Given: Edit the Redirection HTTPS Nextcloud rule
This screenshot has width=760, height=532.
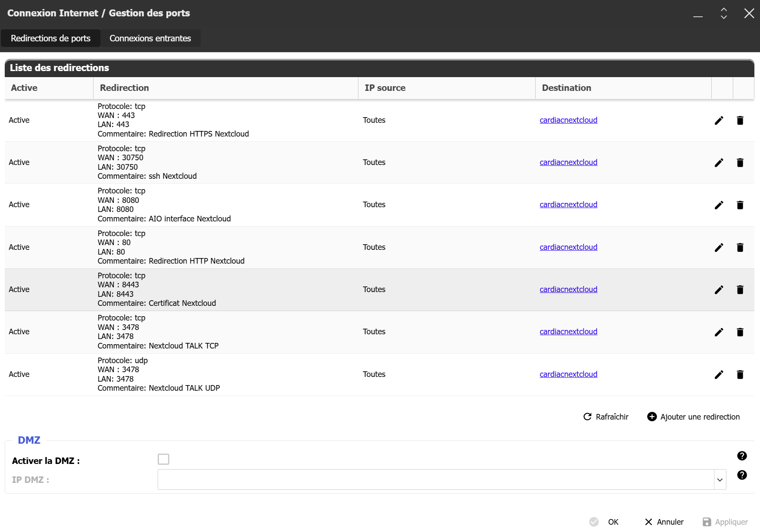Looking at the screenshot, I should 719,121.
